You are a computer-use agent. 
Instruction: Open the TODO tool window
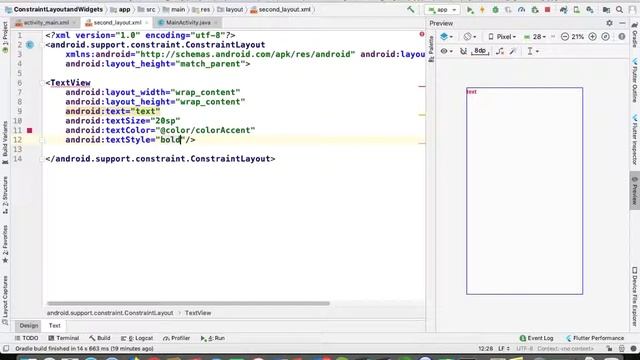coord(27,338)
